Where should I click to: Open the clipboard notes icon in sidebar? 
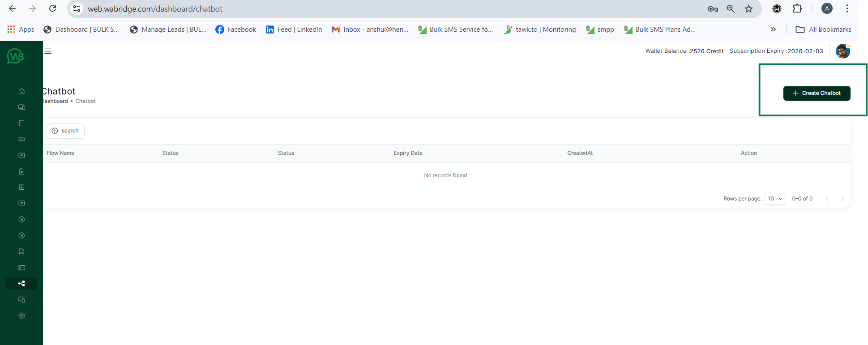[x=21, y=171]
